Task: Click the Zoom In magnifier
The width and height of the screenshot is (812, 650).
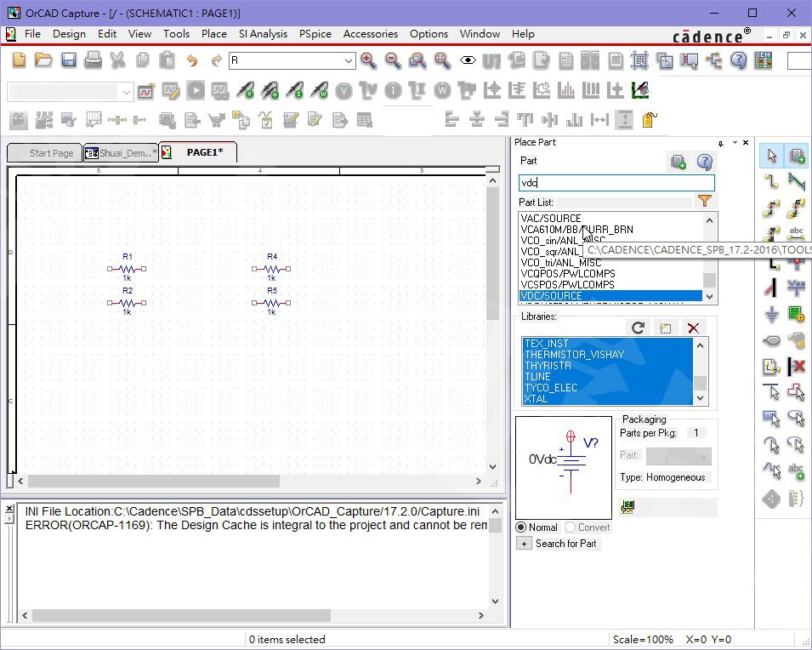Action: pyautogui.click(x=368, y=60)
